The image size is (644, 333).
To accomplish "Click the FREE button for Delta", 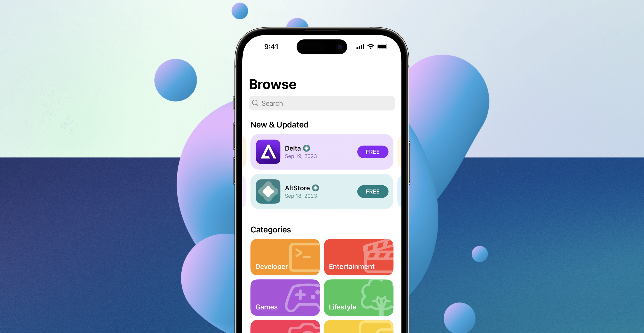I will click(372, 152).
